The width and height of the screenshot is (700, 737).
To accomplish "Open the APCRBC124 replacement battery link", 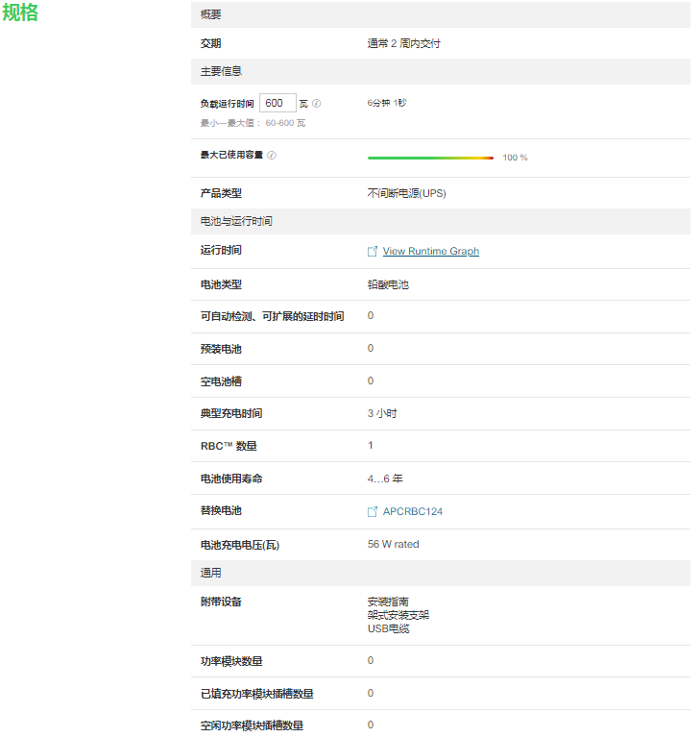I will point(412,512).
